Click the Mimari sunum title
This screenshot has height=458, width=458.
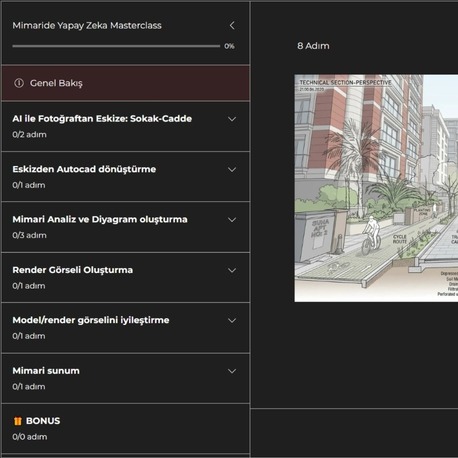[x=46, y=371]
